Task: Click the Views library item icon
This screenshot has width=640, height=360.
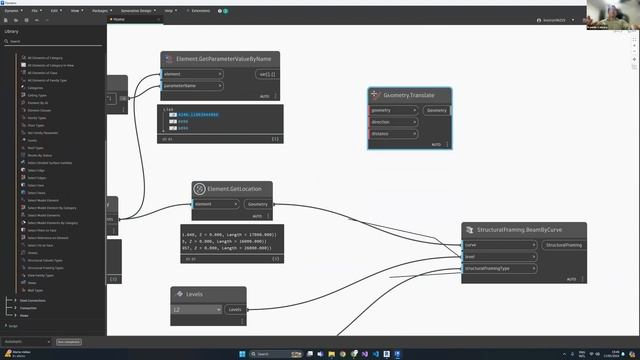Action: coord(23,282)
